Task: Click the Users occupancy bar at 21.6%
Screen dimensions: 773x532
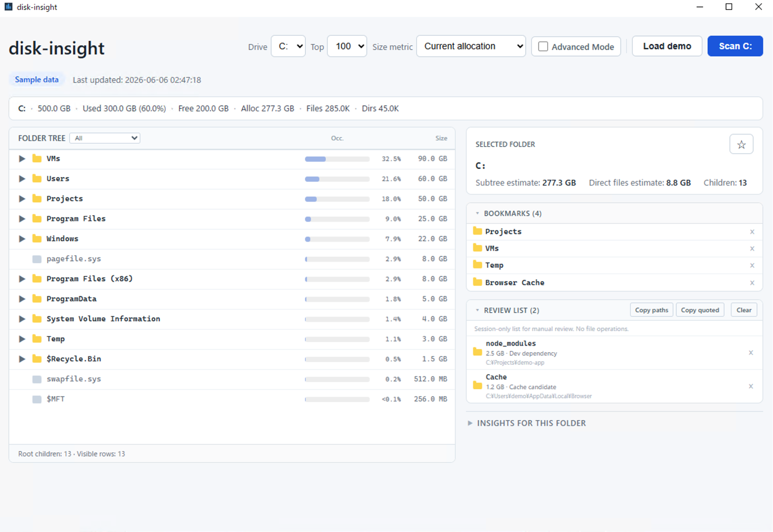Action: point(337,179)
